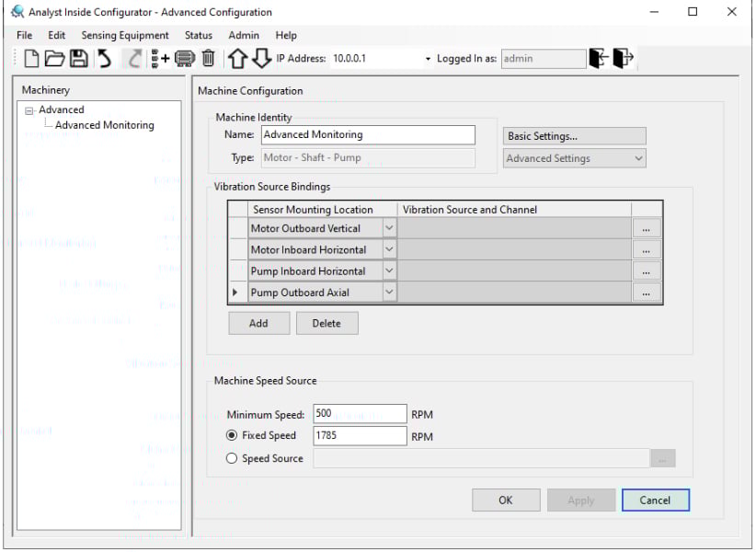The image size is (756, 552).
Task: Click the Basic Settings button
Action: pos(575,136)
